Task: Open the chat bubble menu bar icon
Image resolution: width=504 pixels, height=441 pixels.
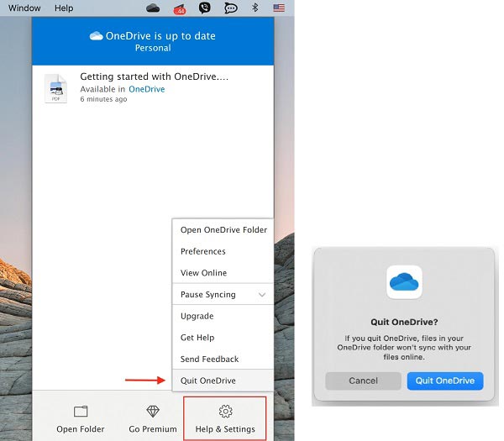Action: pyautogui.click(x=231, y=8)
